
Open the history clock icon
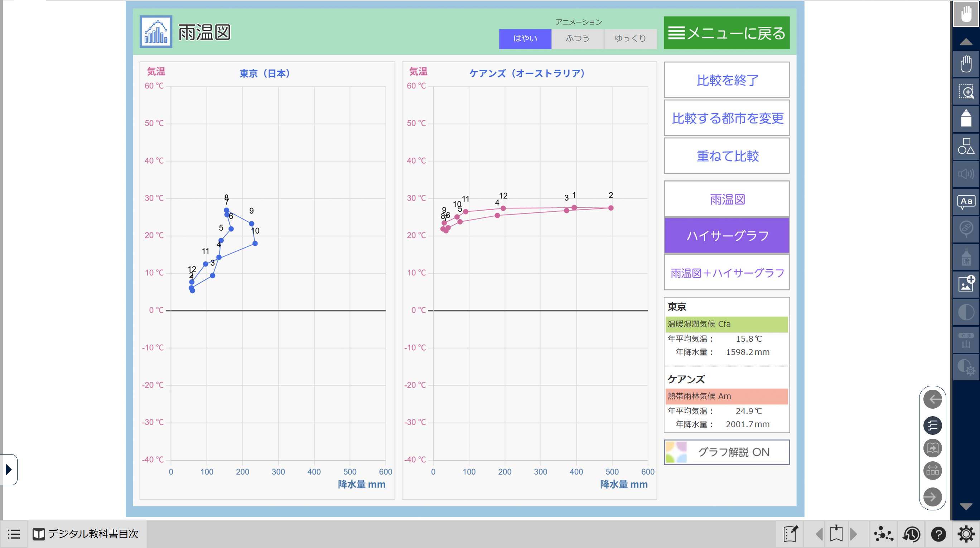pos(911,534)
